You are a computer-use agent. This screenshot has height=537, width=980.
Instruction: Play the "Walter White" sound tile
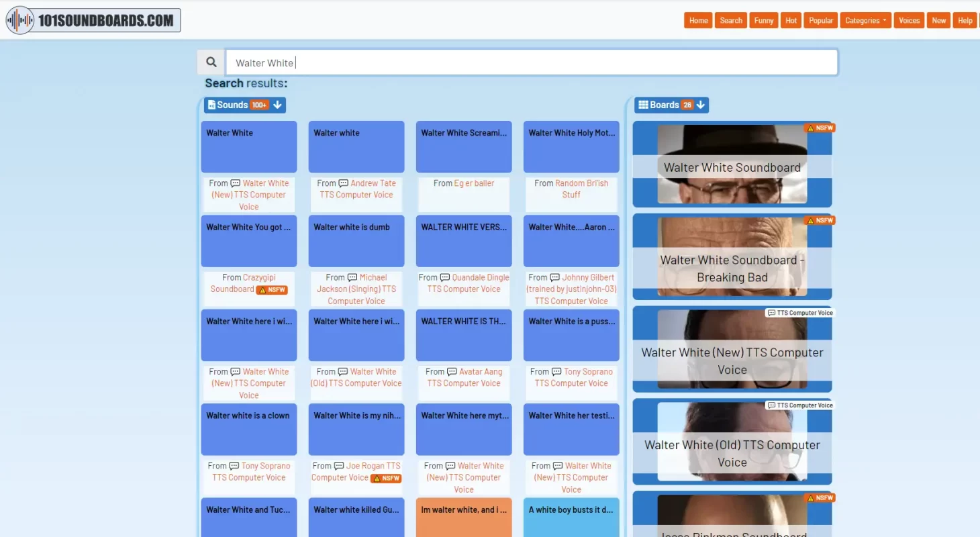pyautogui.click(x=249, y=146)
